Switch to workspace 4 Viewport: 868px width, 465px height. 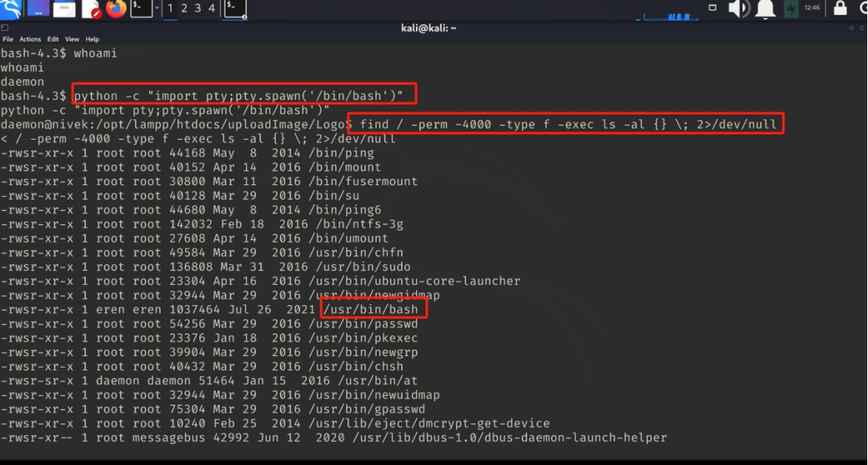click(212, 9)
